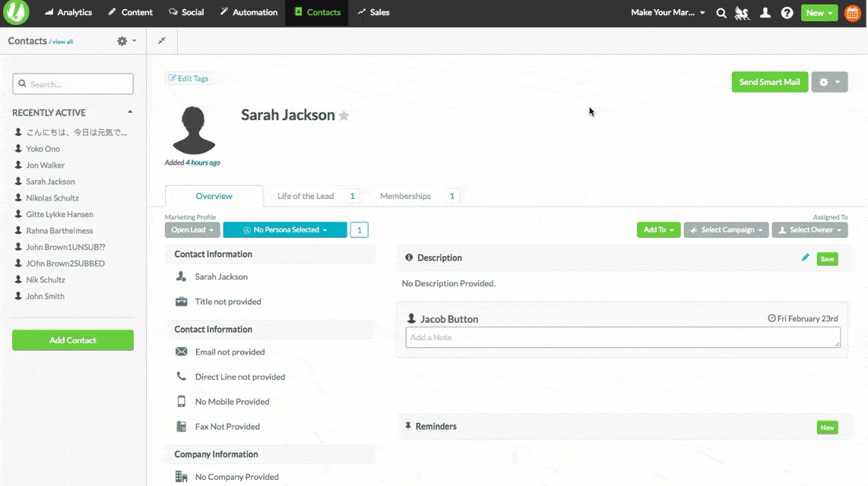Click the Send Smart Mail button
The height and width of the screenshot is (486, 868).
tap(769, 82)
